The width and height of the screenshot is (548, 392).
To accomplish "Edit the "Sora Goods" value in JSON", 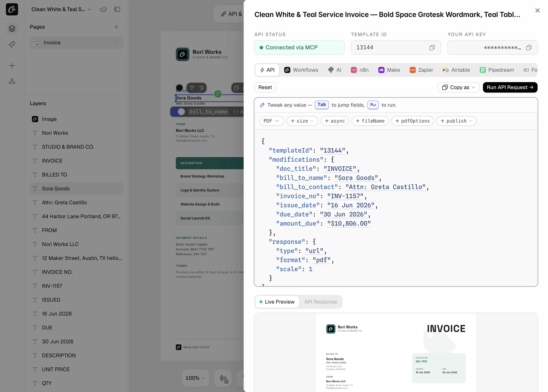I will (x=356, y=178).
